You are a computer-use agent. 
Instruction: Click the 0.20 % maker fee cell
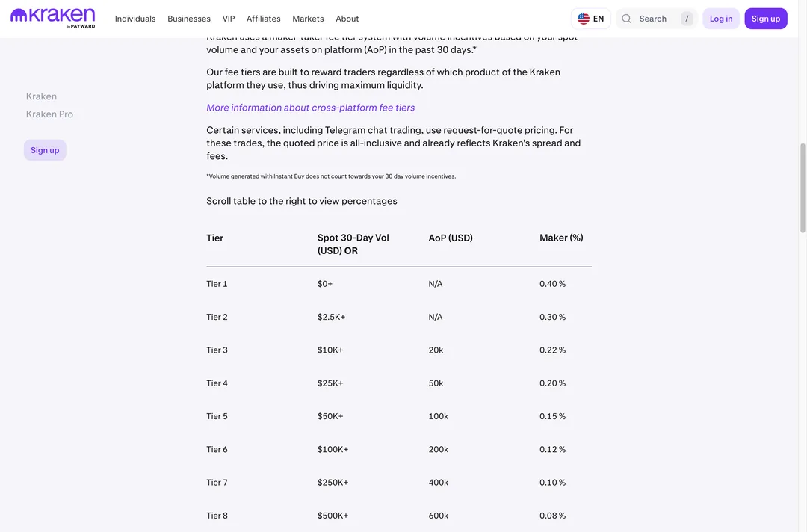(x=552, y=383)
